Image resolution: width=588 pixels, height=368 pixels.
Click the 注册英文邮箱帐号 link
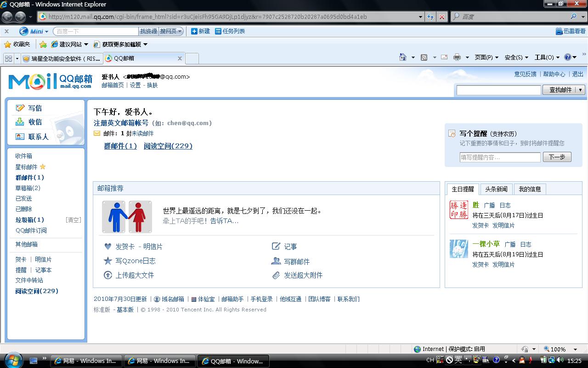(x=121, y=123)
